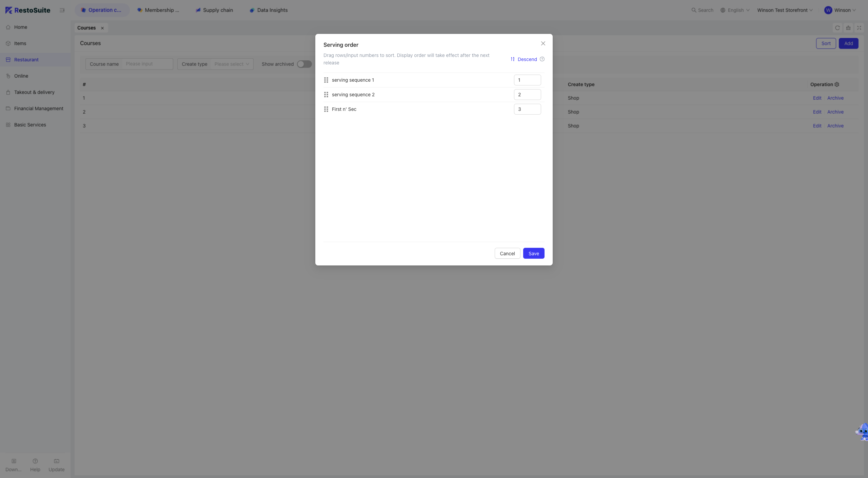
Task: Cancel the Serving order dialog
Action: pos(507,254)
